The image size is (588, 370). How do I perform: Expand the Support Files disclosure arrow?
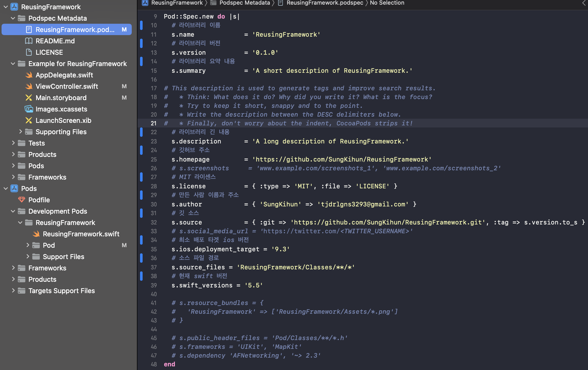tap(28, 256)
